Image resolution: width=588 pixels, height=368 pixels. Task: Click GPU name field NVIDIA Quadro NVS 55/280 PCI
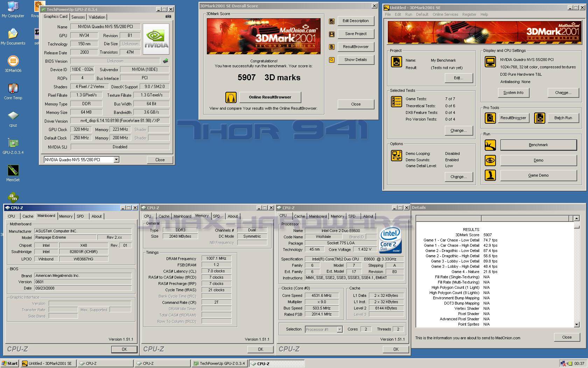tap(105, 27)
